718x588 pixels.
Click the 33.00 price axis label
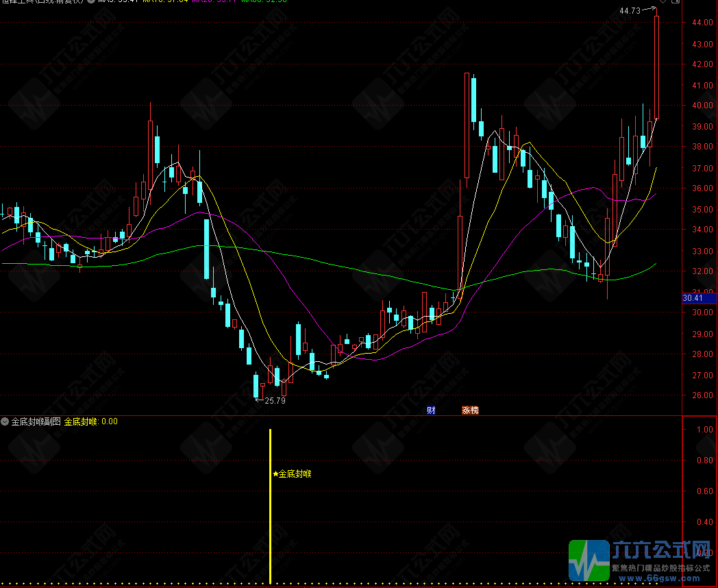point(703,251)
